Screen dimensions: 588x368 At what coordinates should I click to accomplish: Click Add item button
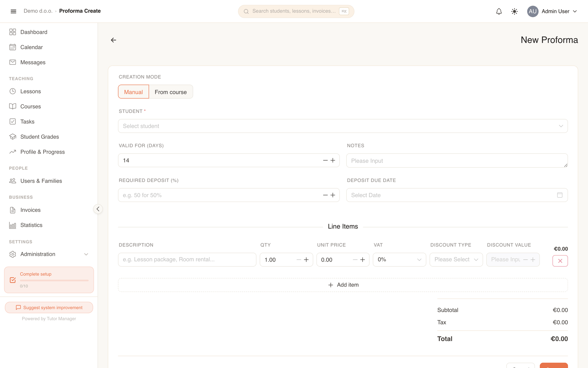(343, 285)
